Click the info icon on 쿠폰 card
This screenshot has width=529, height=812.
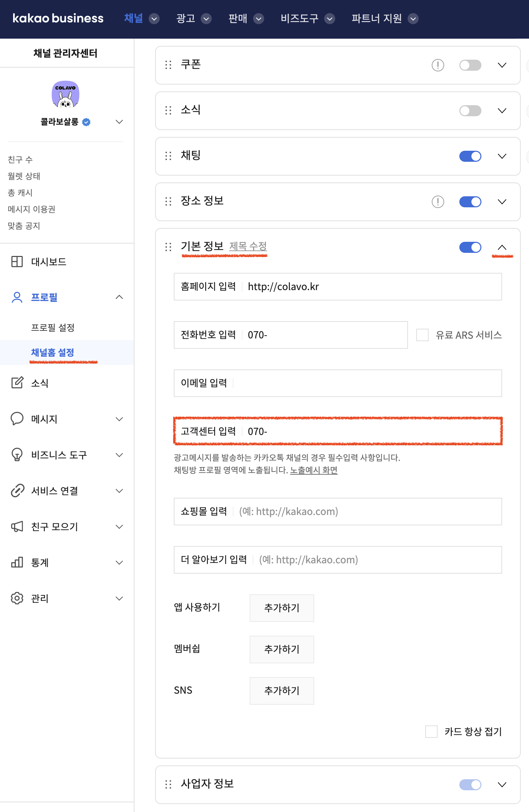(438, 65)
